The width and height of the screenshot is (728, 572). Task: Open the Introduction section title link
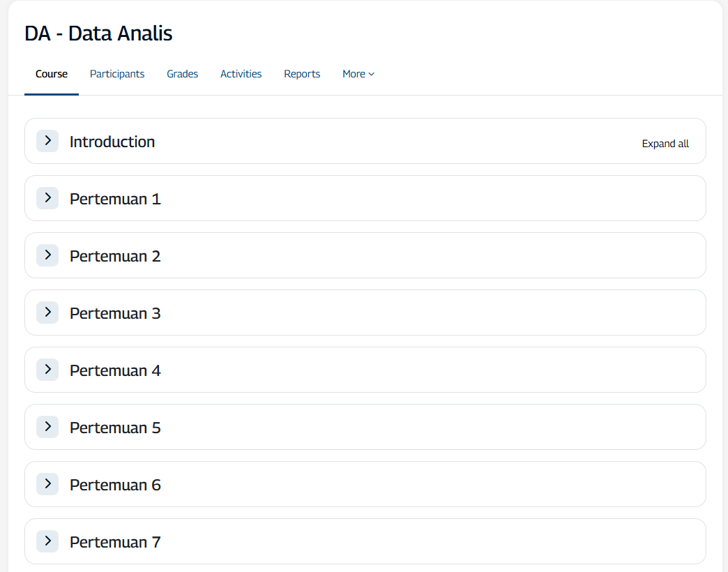pyautogui.click(x=112, y=142)
